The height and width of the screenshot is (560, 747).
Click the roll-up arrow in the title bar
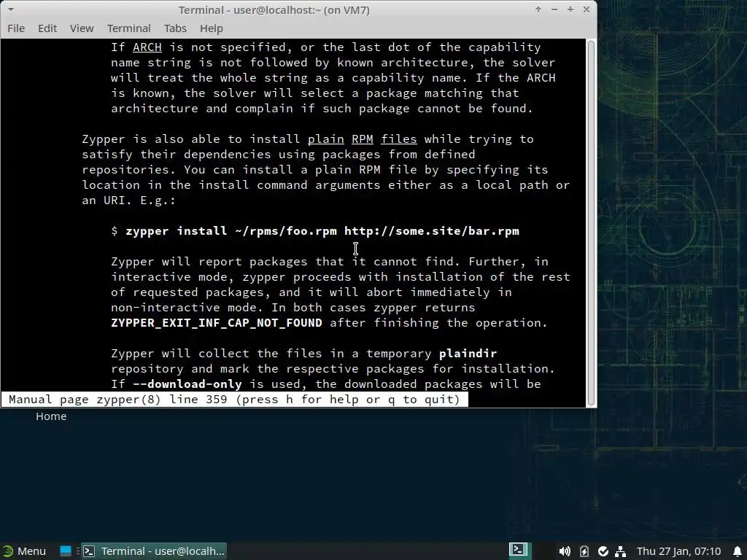coord(538,9)
